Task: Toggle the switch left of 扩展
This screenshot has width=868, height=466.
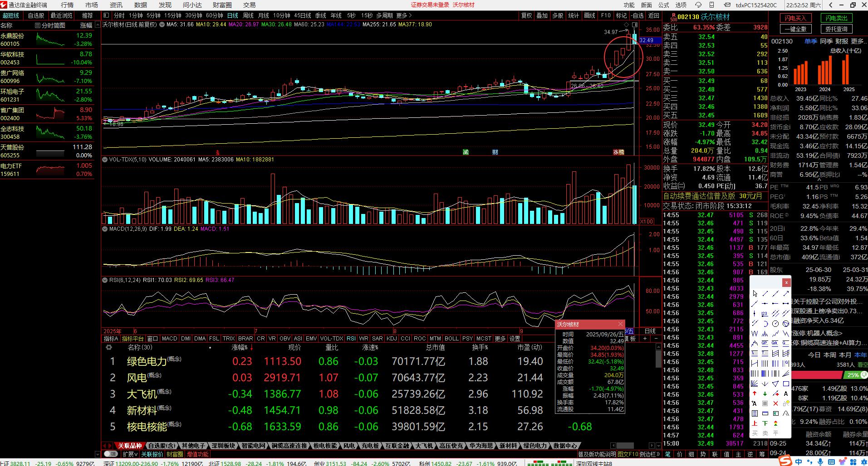Action: coord(110,454)
